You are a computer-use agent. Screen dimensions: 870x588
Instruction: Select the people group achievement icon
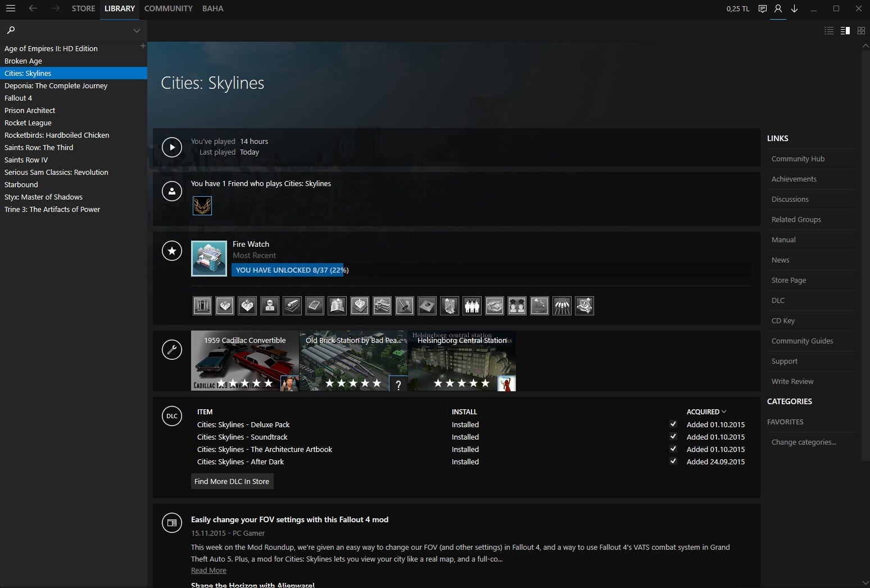472,306
